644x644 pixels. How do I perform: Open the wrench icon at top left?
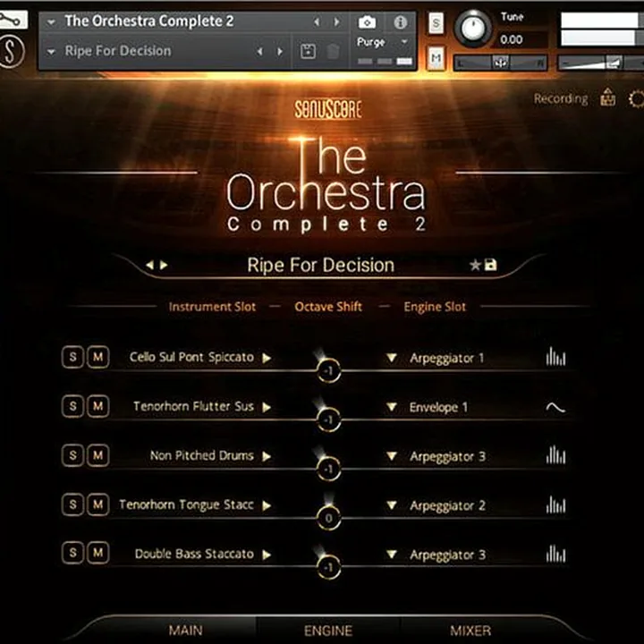(x=12, y=20)
